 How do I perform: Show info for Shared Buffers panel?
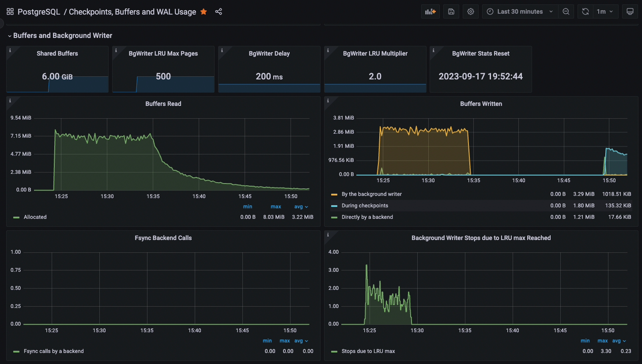click(10, 51)
